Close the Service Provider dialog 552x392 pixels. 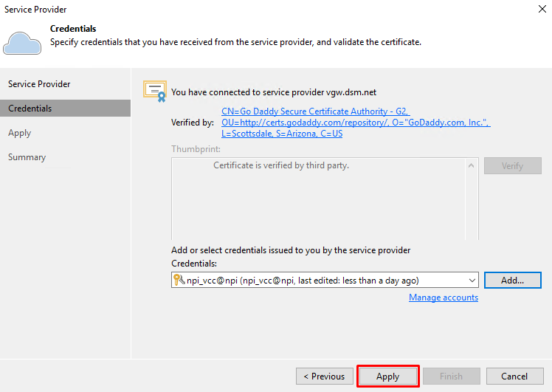(542, 9)
